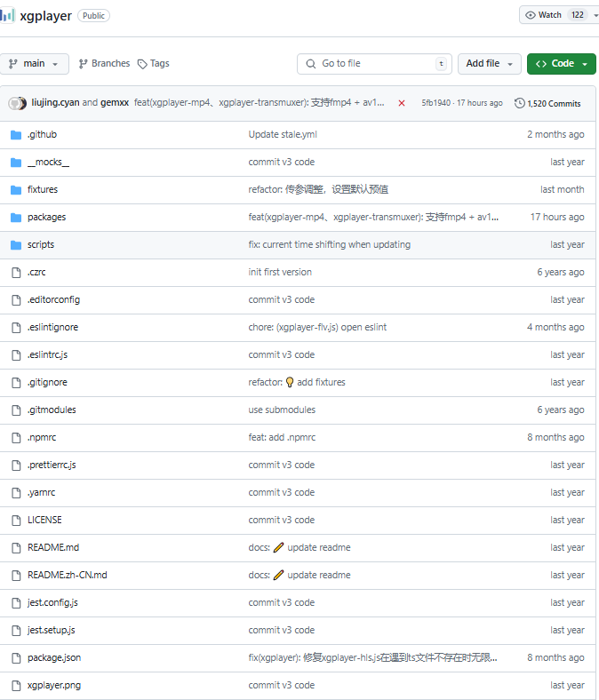The image size is (599, 700).
Task: Open 'Update stale.yml' commit message
Action: tap(283, 134)
